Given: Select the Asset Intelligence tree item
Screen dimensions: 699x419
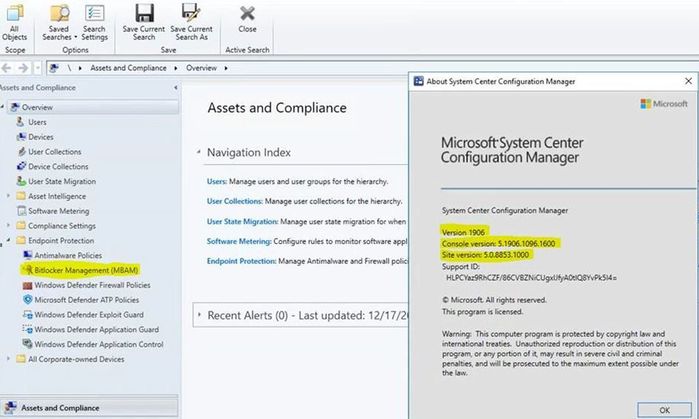Looking at the screenshot, I should (57, 196).
